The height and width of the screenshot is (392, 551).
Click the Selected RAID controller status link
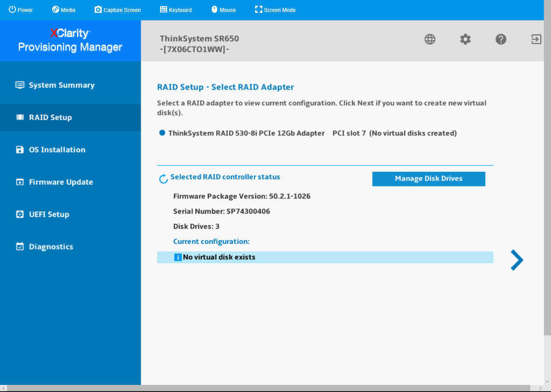(x=225, y=177)
